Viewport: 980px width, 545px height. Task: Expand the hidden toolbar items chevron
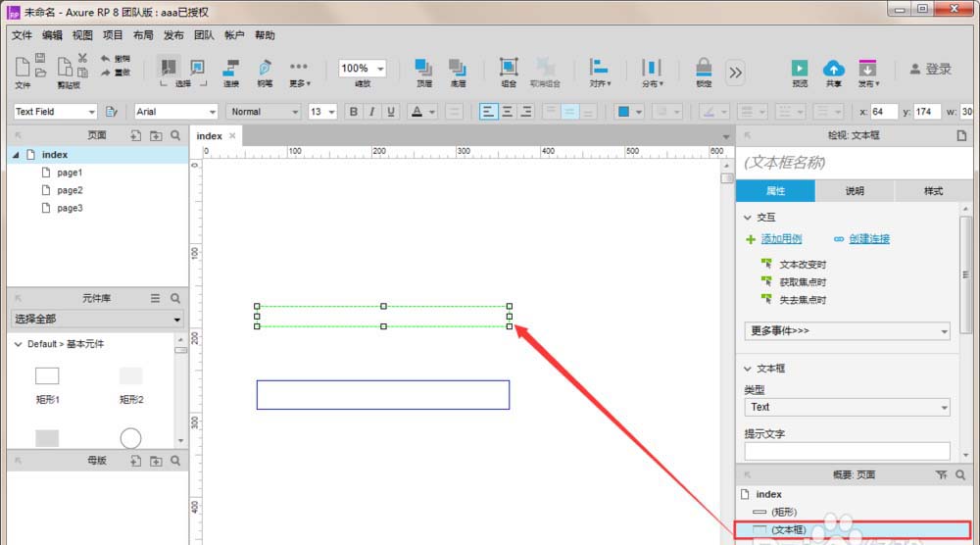[x=736, y=73]
